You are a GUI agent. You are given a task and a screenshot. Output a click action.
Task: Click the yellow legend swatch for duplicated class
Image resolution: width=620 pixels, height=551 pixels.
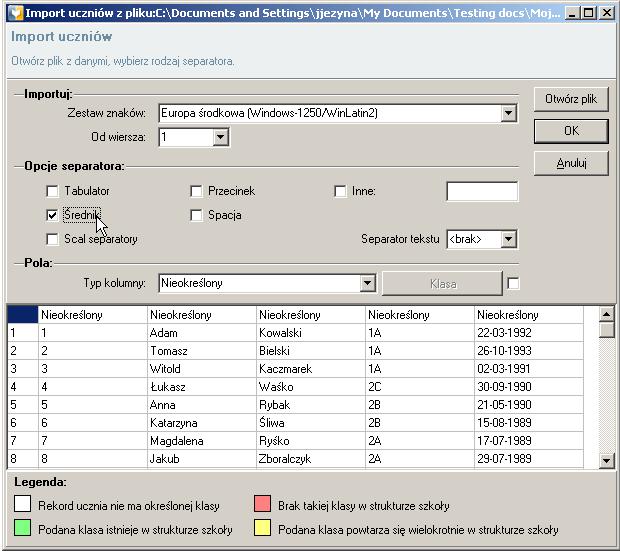pyautogui.click(x=263, y=528)
